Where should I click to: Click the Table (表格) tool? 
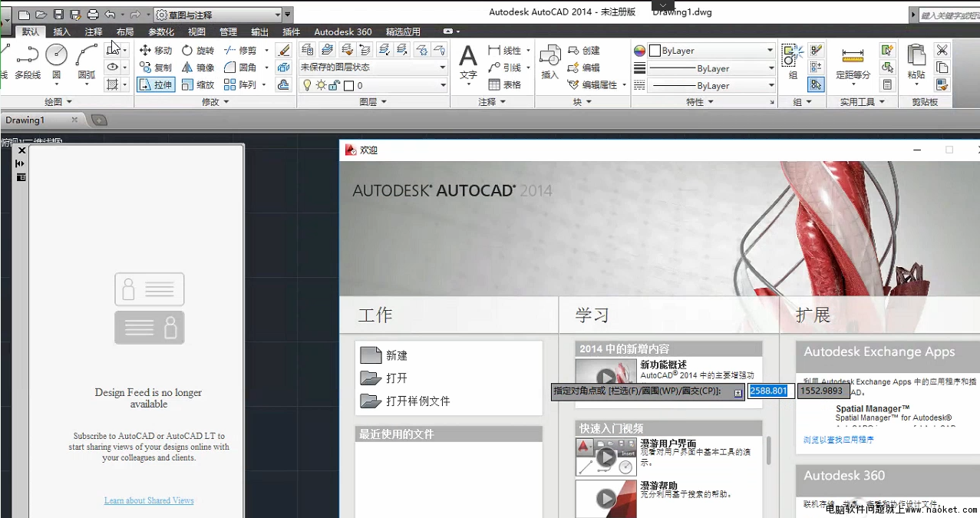click(505, 85)
